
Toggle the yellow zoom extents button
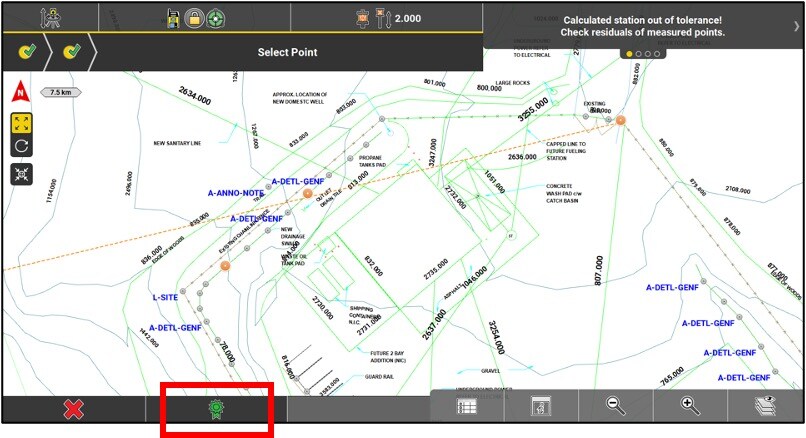pos(20,123)
